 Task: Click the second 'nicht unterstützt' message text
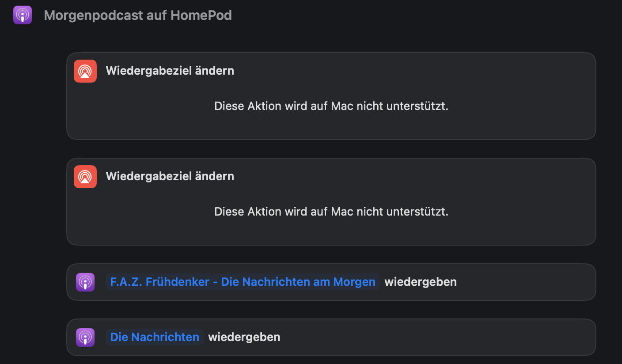point(331,212)
